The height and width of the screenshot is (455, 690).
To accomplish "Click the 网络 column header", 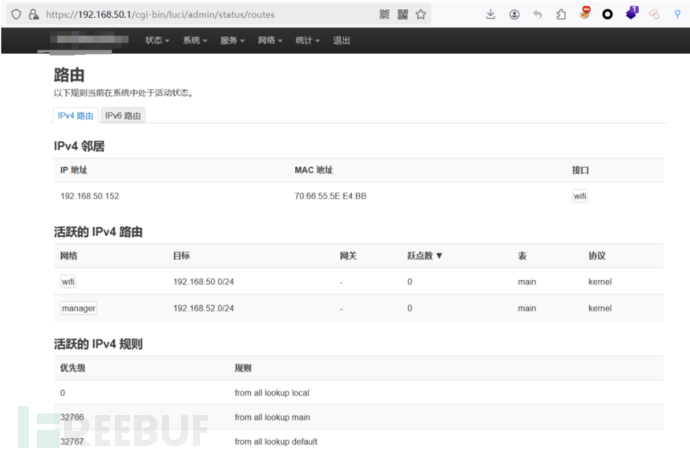I will point(69,256).
